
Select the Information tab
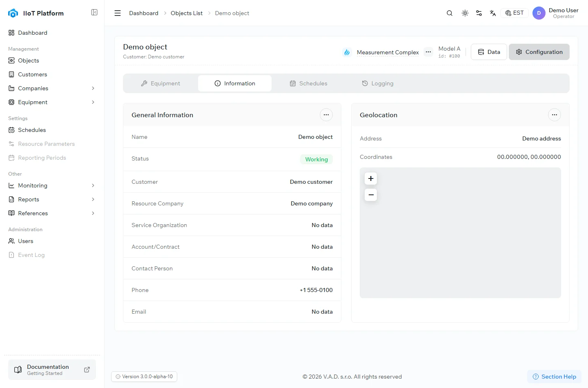235,83
